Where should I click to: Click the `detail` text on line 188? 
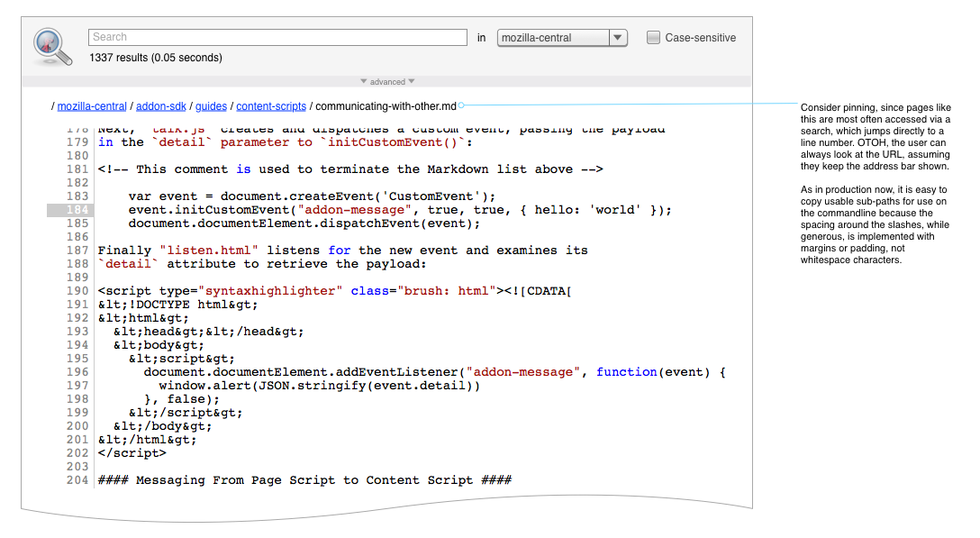(x=128, y=265)
